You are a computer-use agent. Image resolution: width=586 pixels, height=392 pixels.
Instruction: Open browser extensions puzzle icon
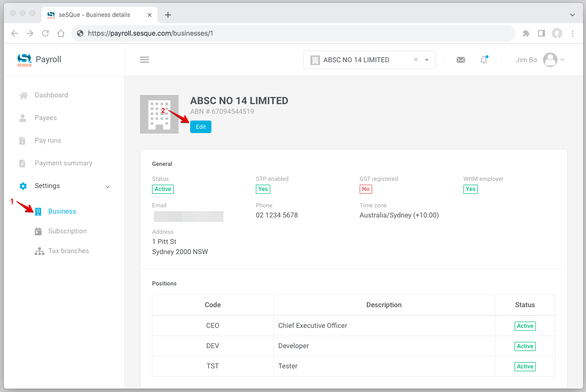(x=526, y=33)
